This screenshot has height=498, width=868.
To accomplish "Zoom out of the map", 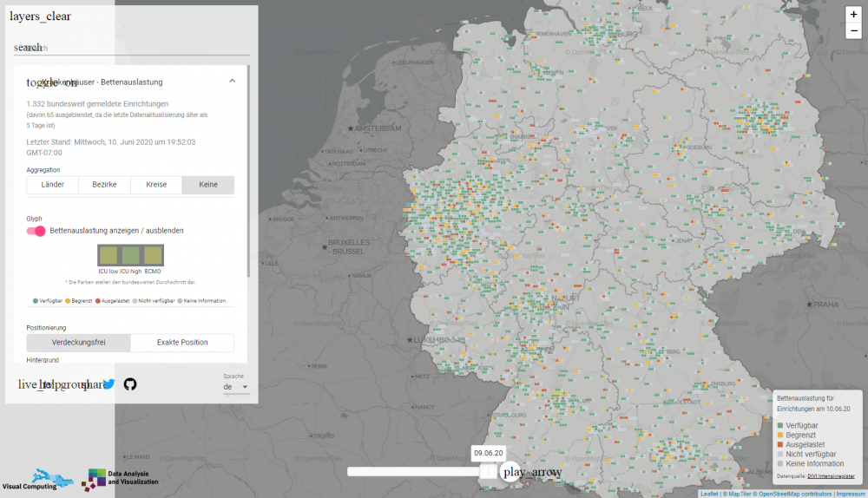I will click(853, 31).
